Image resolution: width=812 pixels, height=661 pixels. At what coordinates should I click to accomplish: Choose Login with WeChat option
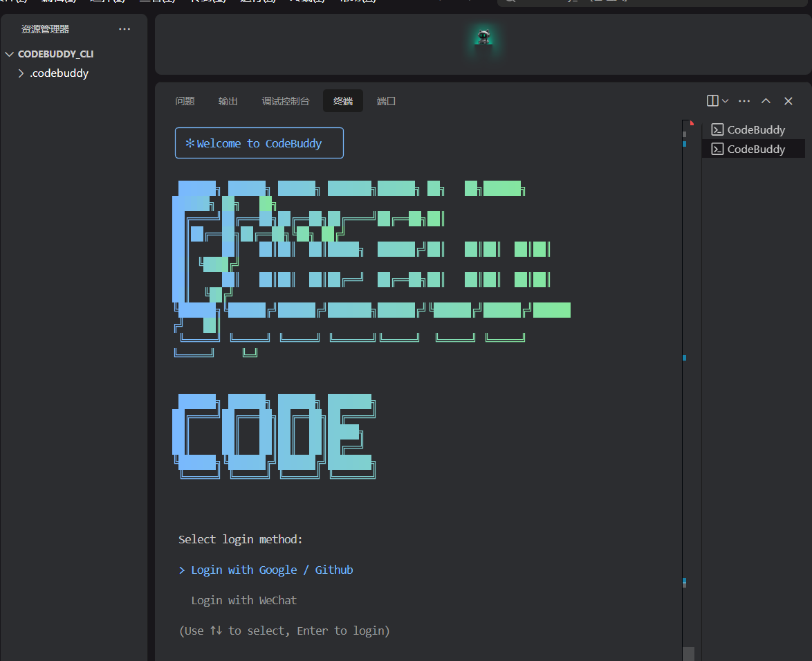pos(244,600)
